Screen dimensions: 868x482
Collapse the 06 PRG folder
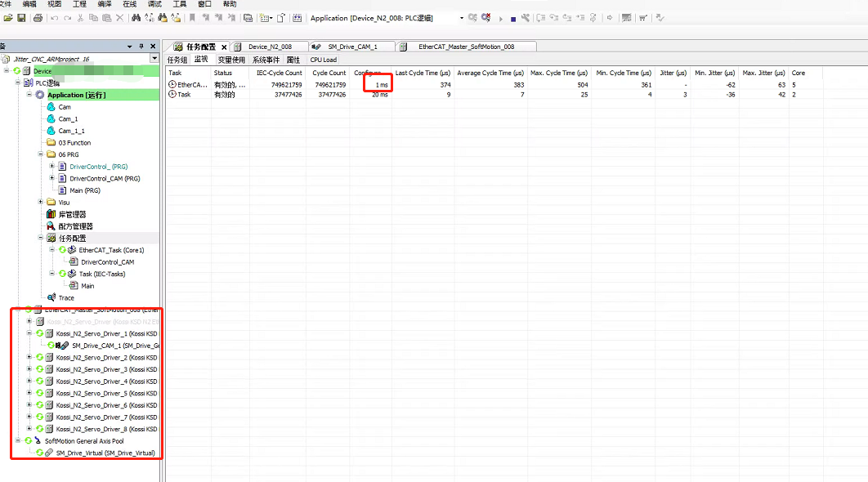pos(41,154)
